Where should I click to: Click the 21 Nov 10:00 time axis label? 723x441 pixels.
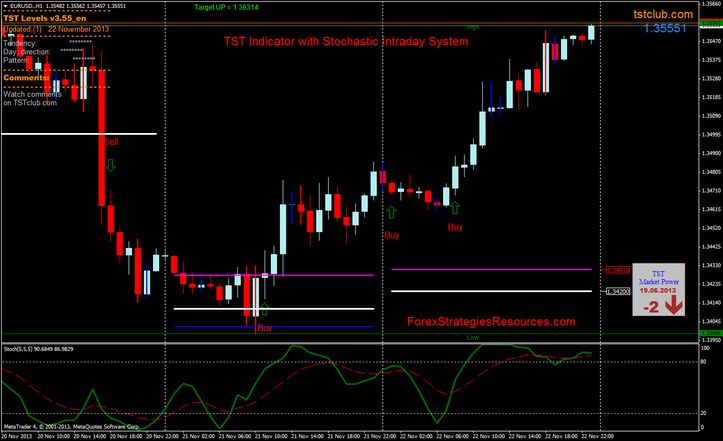[271, 436]
